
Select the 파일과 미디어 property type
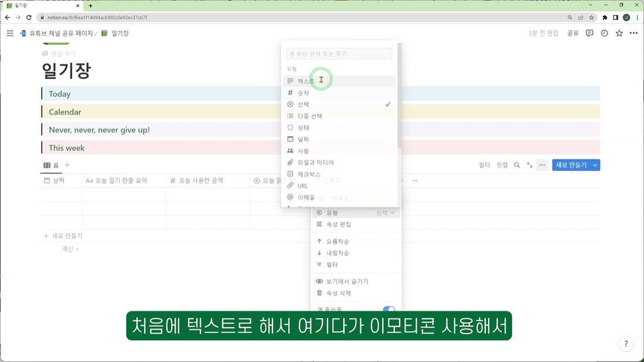(340, 162)
